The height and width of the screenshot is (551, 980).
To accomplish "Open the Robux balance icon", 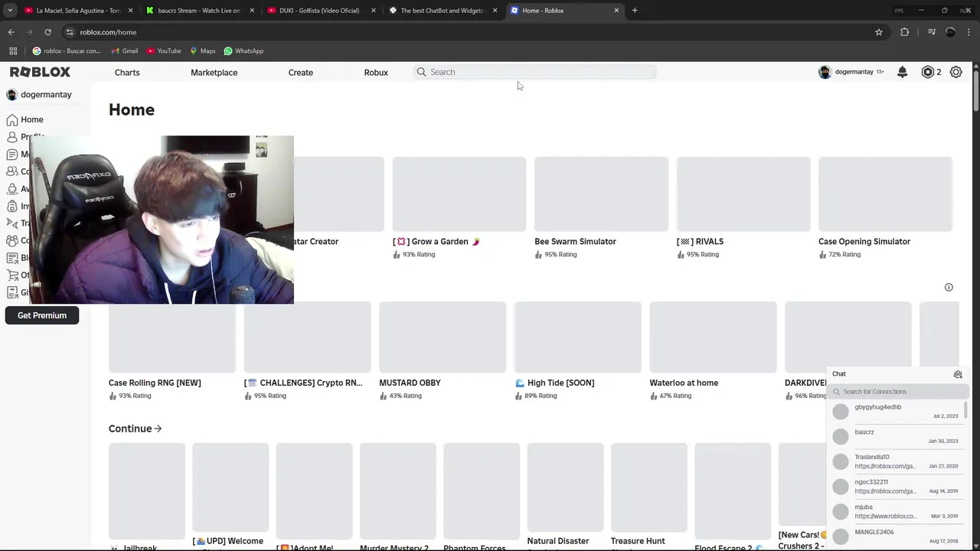I will (x=928, y=72).
